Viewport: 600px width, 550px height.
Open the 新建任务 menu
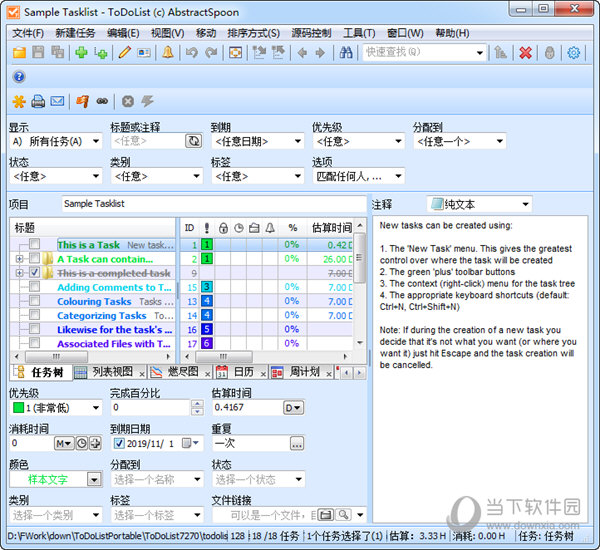pos(75,33)
